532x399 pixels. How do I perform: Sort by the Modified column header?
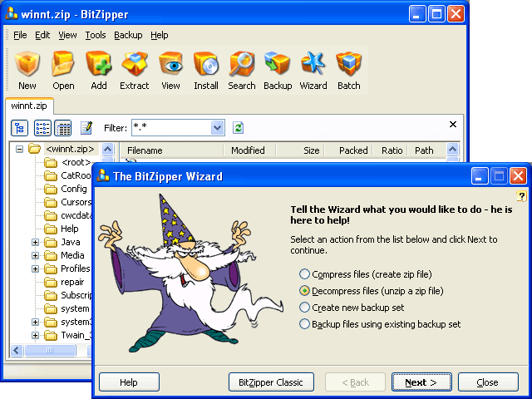click(x=249, y=150)
